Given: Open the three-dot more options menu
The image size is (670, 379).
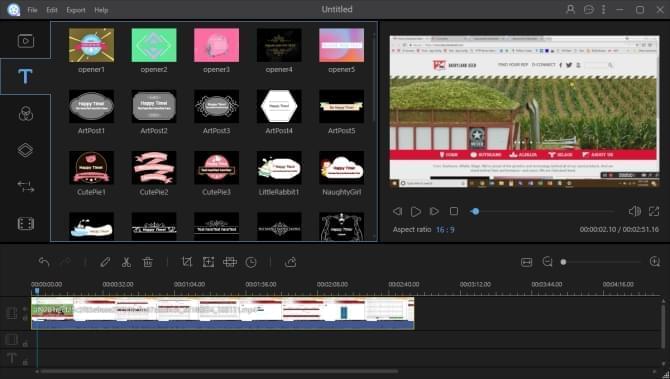Looking at the screenshot, I should 603,9.
